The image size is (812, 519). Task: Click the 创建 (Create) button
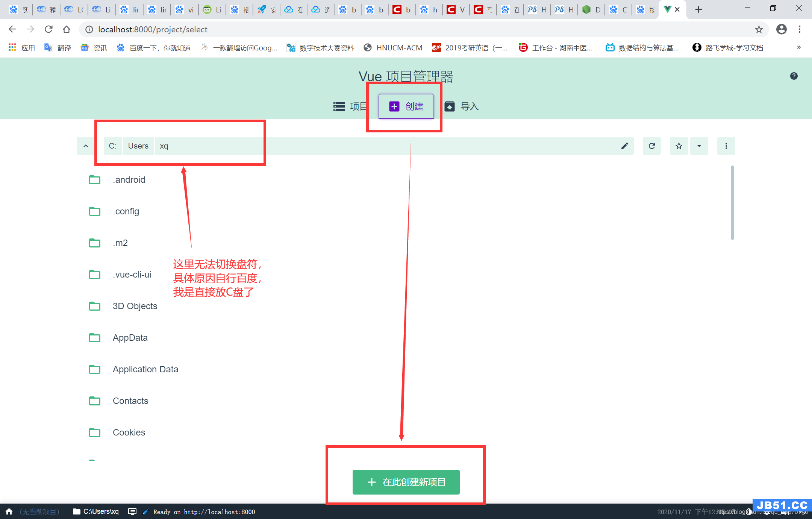pyautogui.click(x=405, y=106)
